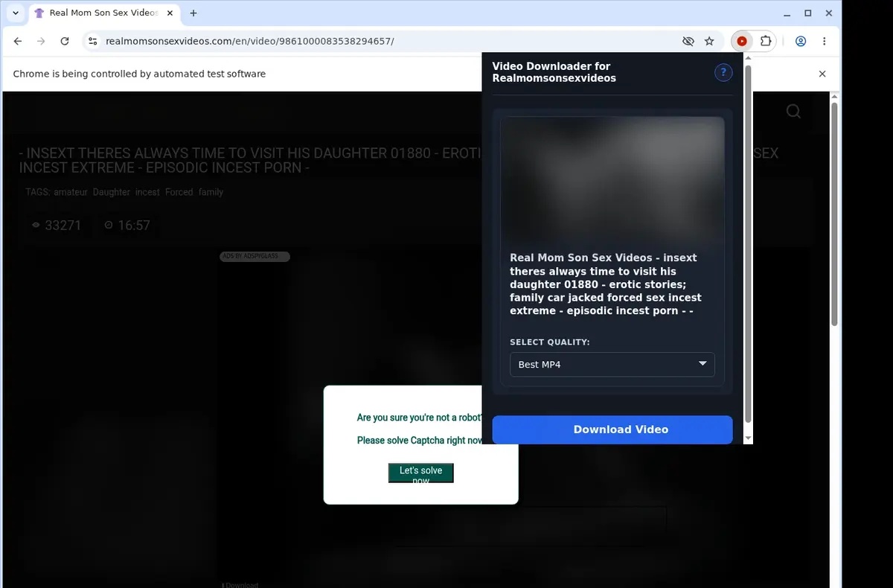Click the 16:57 duration label
The image size is (893, 588).
[x=127, y=226]
